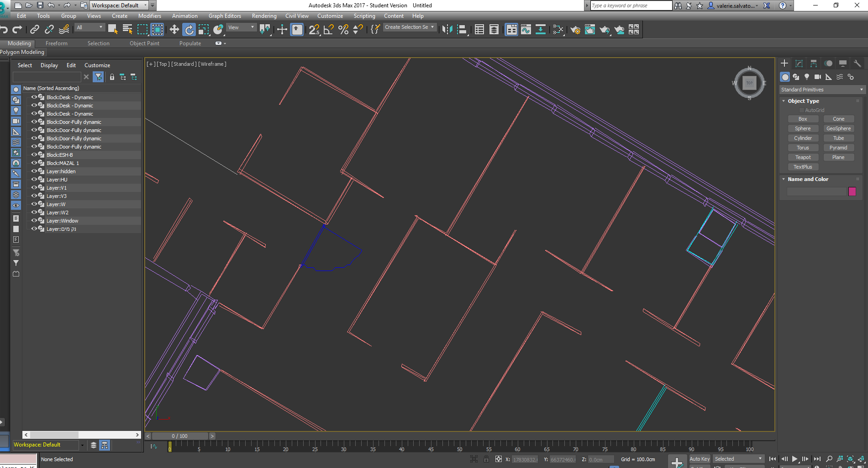Collapse the Object Type rollout
Viewport: 868px width, 468px height.
(784, 101)
